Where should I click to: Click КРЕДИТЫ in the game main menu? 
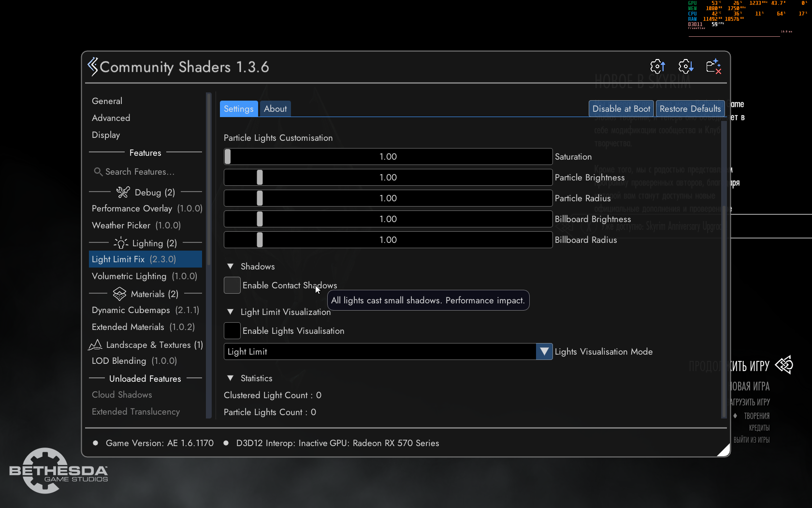click(x=759, y=428)
